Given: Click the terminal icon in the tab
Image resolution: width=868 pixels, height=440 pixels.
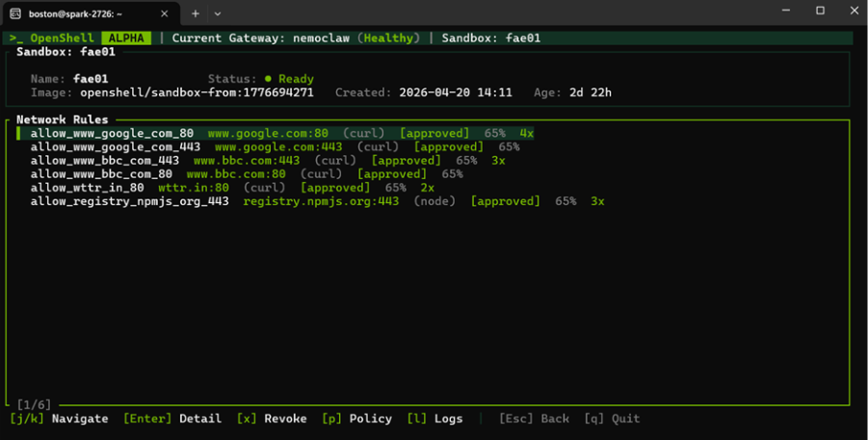Looking at the screenshot, I should click(x=15, y=13).
